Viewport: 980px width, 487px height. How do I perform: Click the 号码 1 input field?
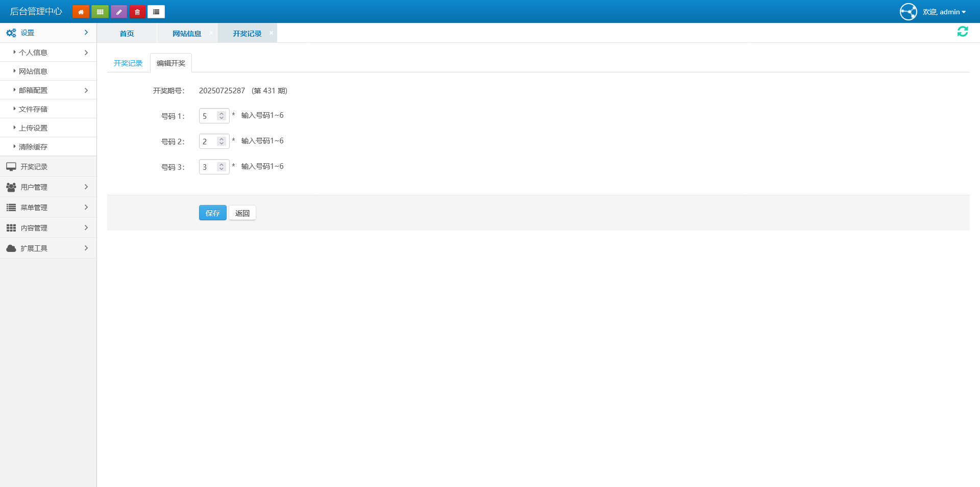214,116
